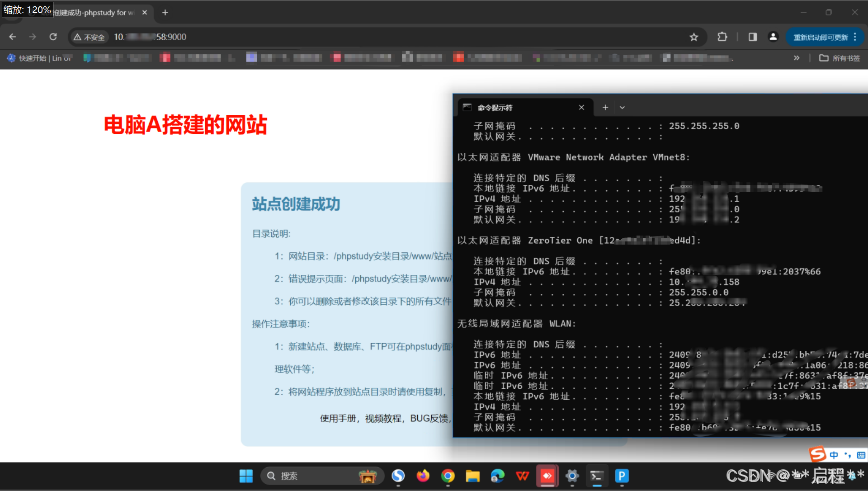The image size is (868, 491).
Task: Switch to the Terminal taskbar icon
Action: 597,476
